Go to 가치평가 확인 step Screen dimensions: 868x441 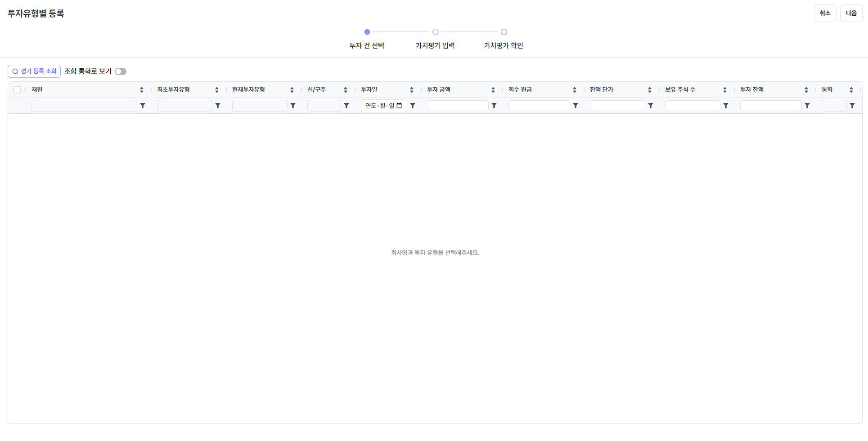[x=504, y=32]
